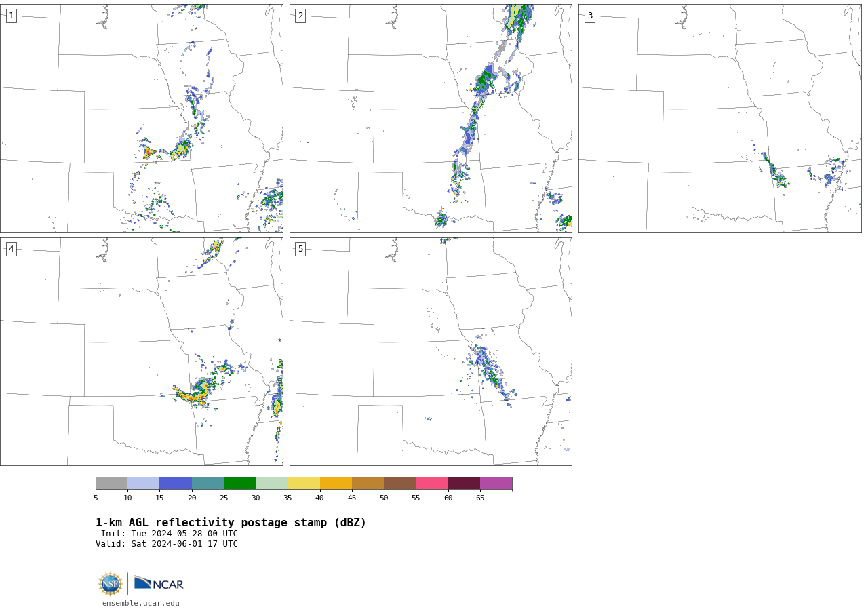Screen dimensions: 868x611
Task: Open ensemble member 4 reflectivity panel
Action: (x=141, y=351)
